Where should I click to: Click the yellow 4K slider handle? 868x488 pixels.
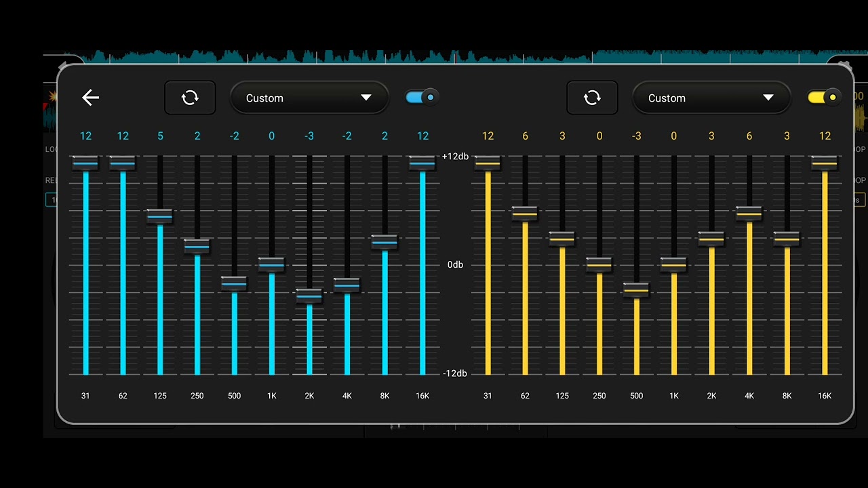pos(749,213)
